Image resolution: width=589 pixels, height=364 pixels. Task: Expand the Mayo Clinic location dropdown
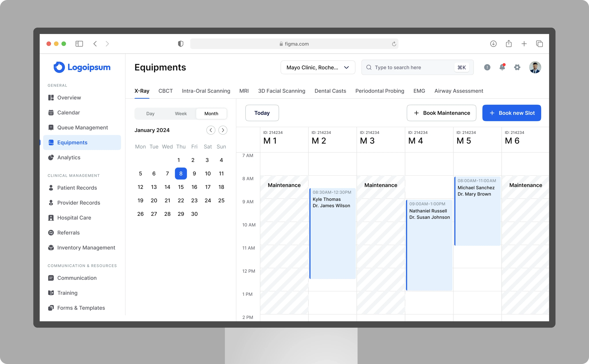coord(318,67)
